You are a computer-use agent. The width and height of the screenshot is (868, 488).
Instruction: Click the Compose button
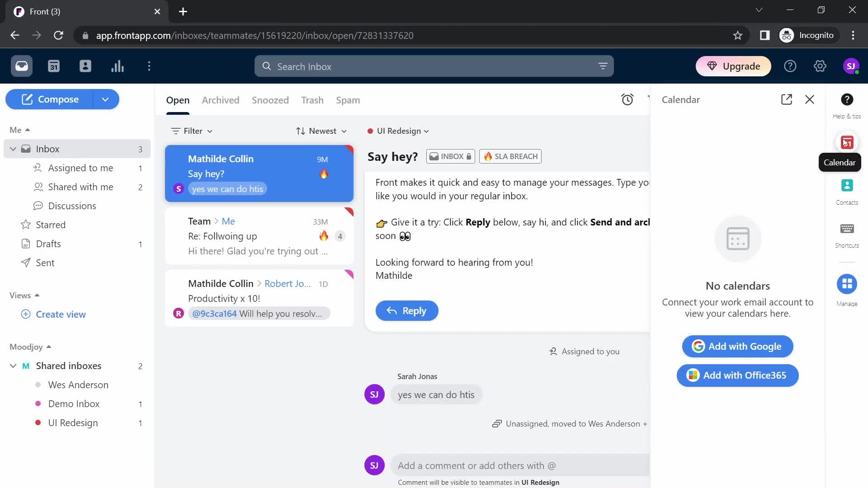point(50,99)
